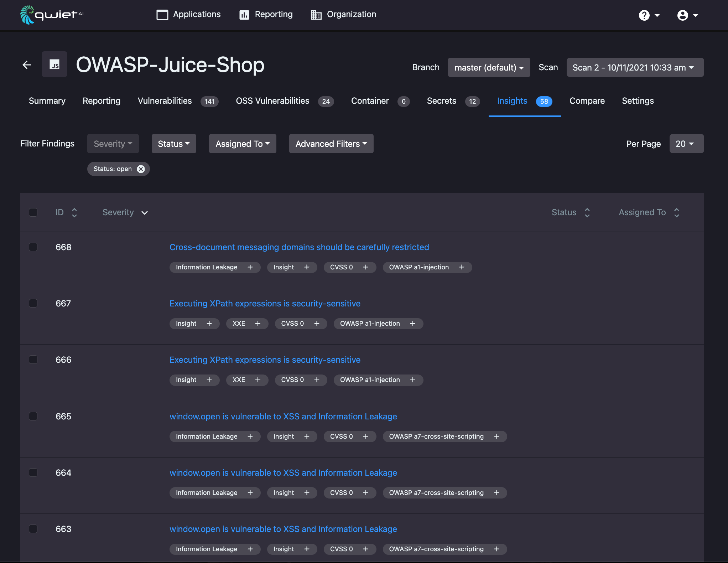Click the Qwiet AI logo

(x=52, y=15)
